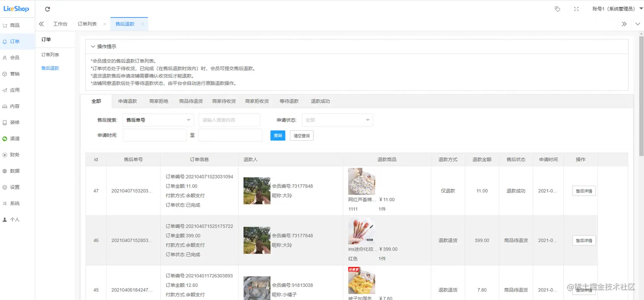Open the 申请状态 dropdown
Image resolution: width=644 pixels, height=300 pixels.
(x=337, y=120)
